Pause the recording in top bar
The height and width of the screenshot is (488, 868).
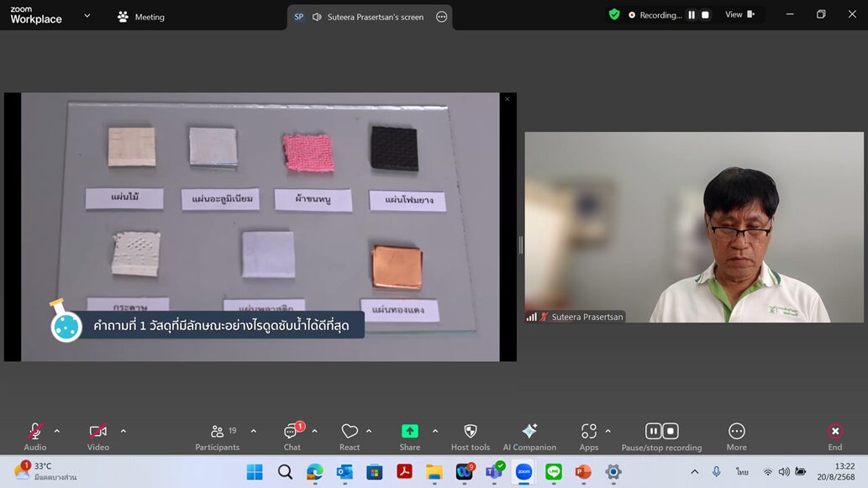pos(692,15)
